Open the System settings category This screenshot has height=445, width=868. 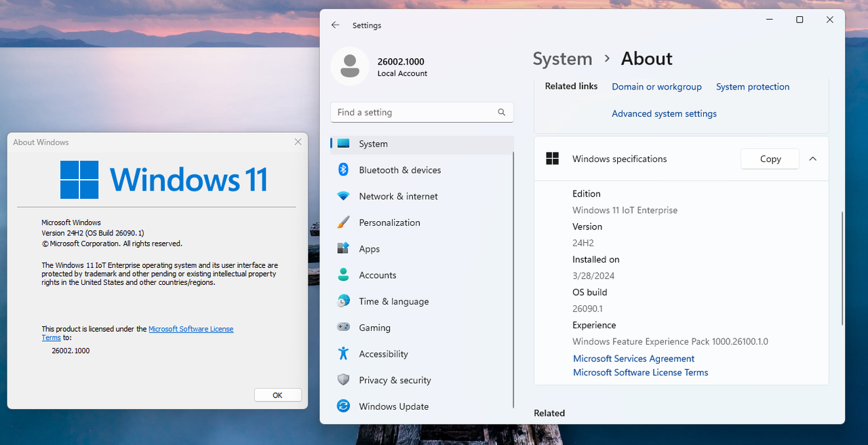tap(422, 144)
